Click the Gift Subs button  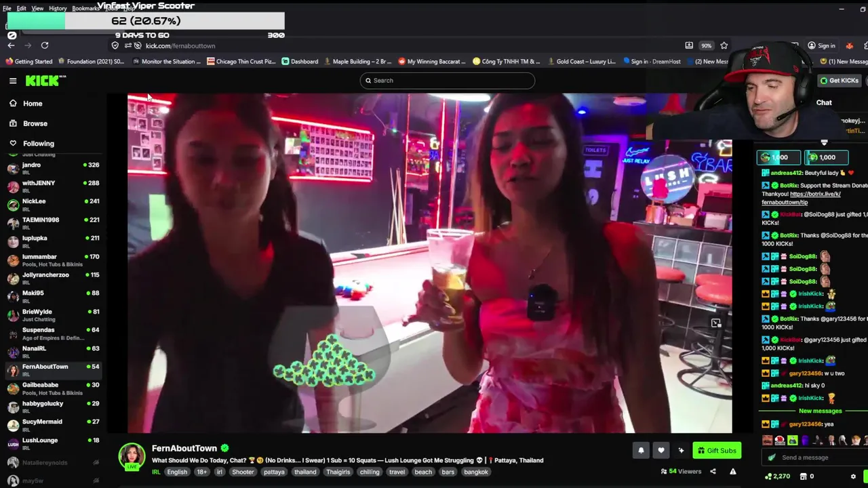717,451
